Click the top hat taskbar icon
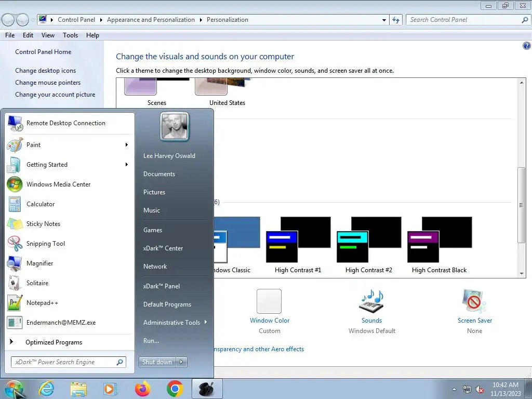This screenshot has height=399, width=532. tap(207, 389)
